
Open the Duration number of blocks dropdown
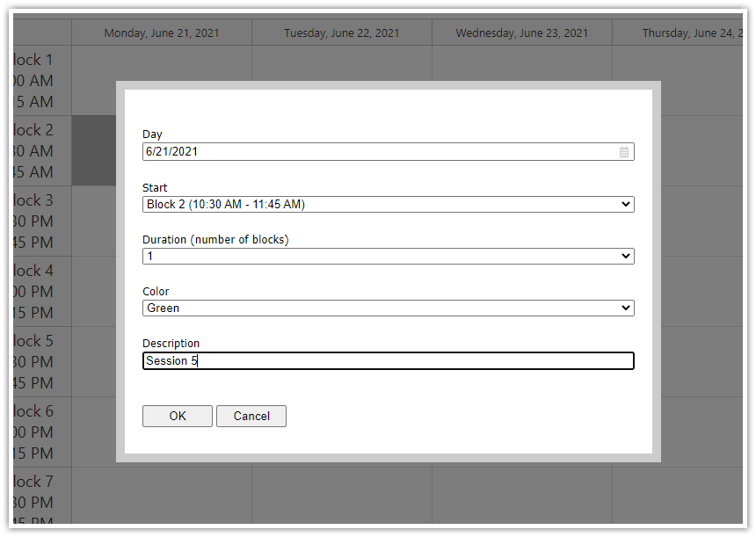pyautogui.click(x=389, y=255)
